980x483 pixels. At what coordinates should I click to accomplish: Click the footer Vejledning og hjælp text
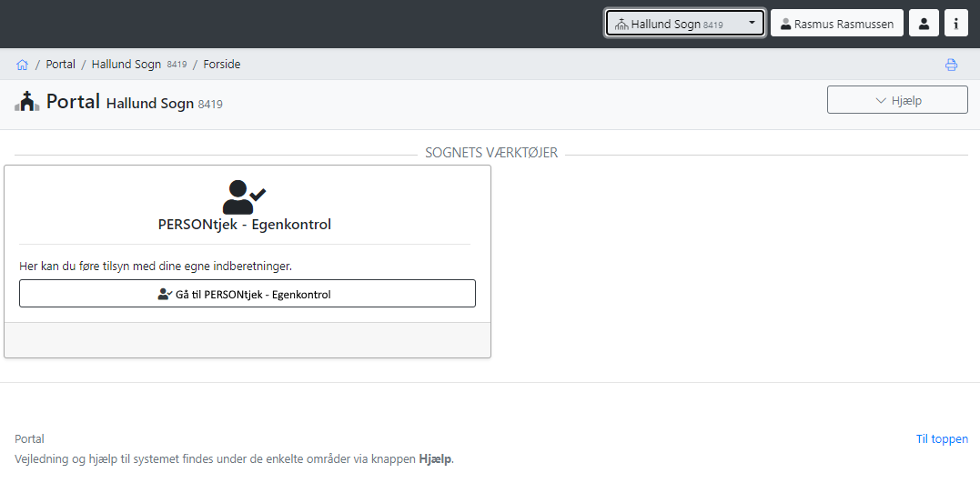235,460
